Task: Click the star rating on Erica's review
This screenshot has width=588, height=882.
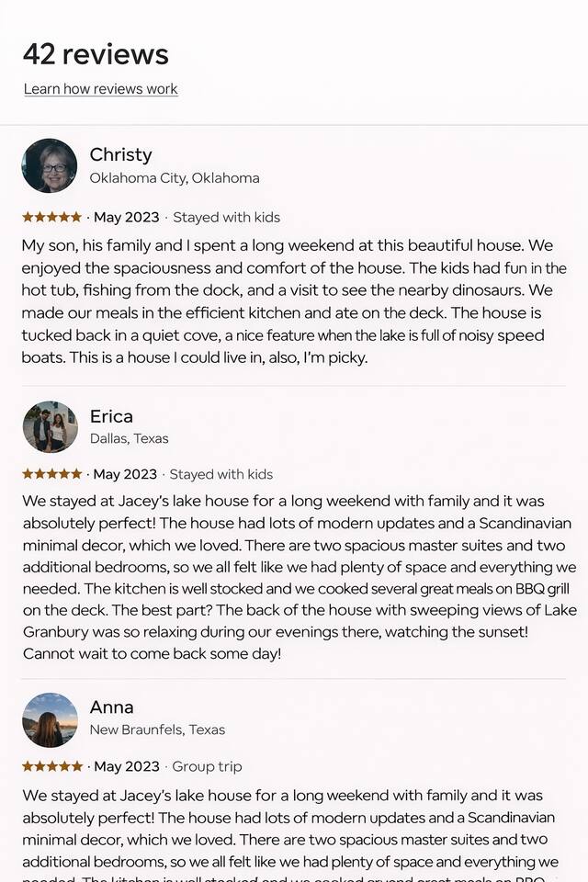Action: click(51, 474)
